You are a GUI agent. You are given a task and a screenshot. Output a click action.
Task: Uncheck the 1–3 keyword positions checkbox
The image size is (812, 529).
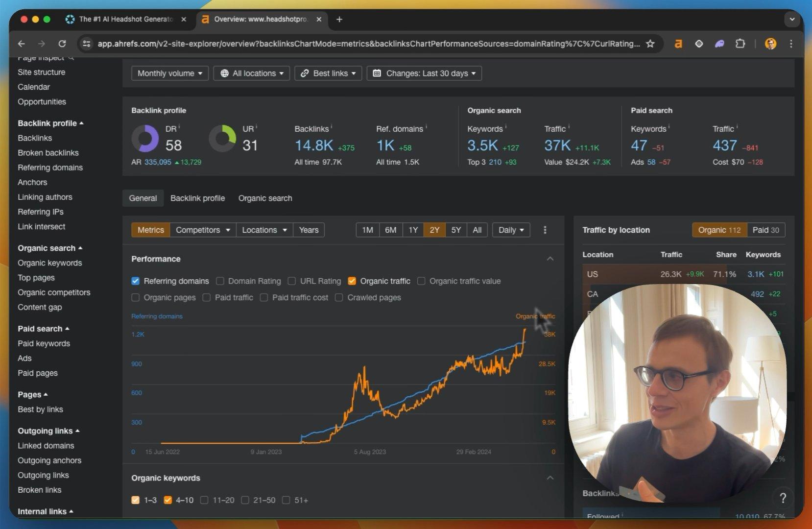(136, 500)
